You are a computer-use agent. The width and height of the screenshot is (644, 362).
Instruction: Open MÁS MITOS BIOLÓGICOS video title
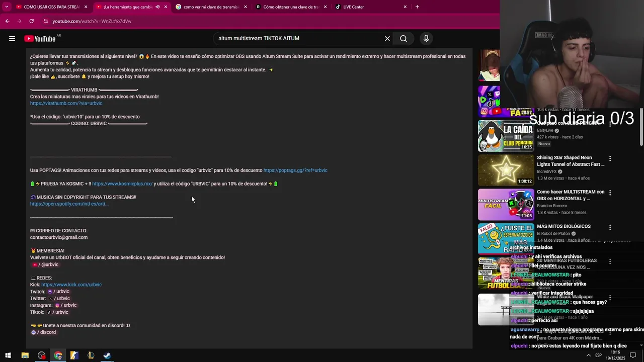[x=563, y=226]
